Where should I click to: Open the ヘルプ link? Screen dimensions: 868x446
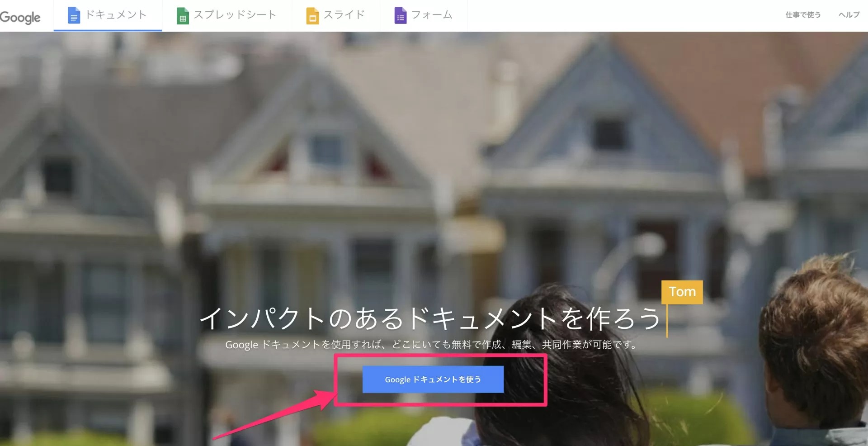click(849, 15)
